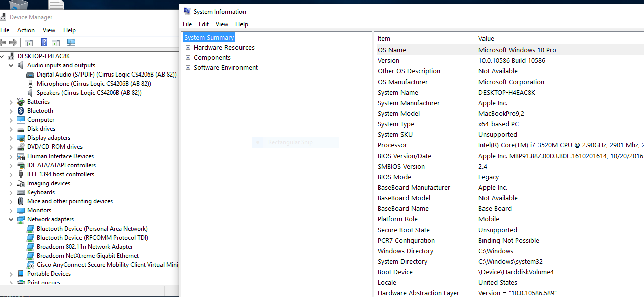Click the Bluetooth logo icon in the tree
The image size is (644, 297).
pos(21,111)
